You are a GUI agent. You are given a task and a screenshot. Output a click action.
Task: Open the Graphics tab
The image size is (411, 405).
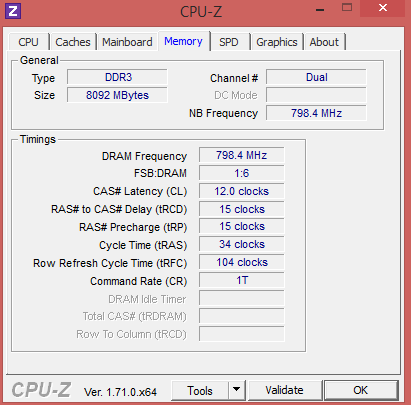(277, 42)
